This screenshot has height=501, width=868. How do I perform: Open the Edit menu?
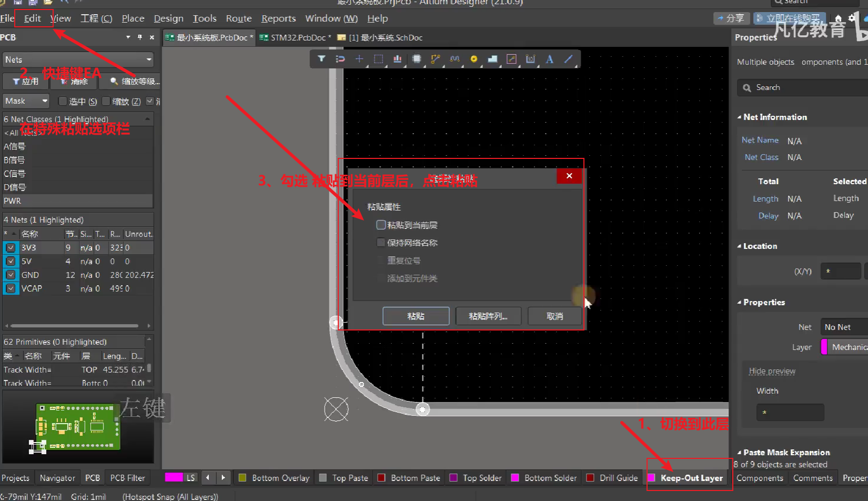pos(32,18)
